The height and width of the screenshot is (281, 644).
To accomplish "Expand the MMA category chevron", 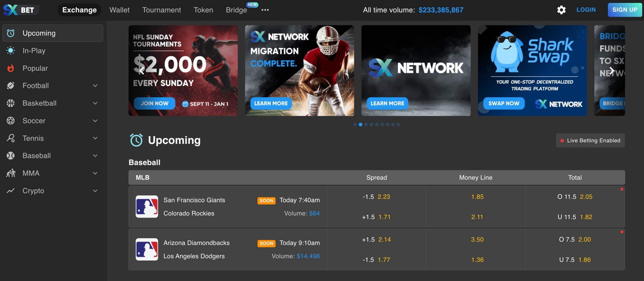I will [95, 173].
